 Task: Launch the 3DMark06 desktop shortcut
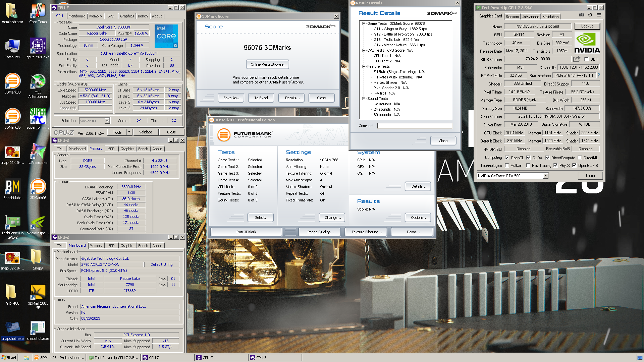point(38,189)
